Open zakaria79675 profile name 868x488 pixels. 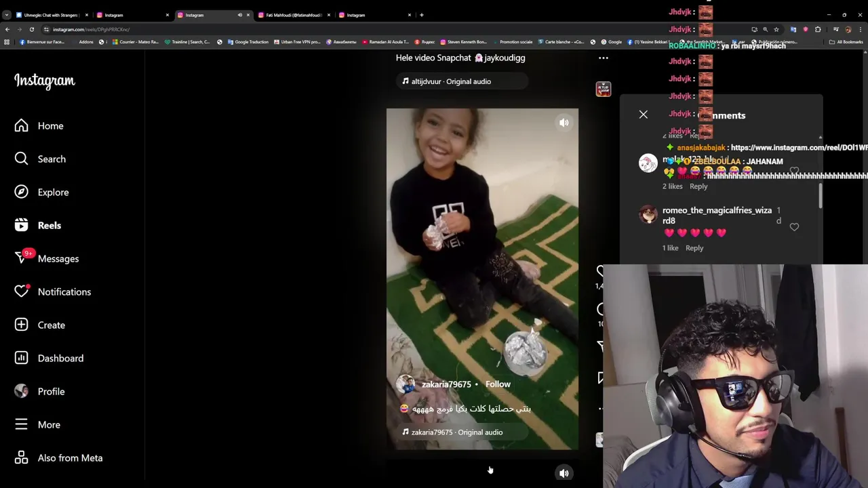coord(446,384)
